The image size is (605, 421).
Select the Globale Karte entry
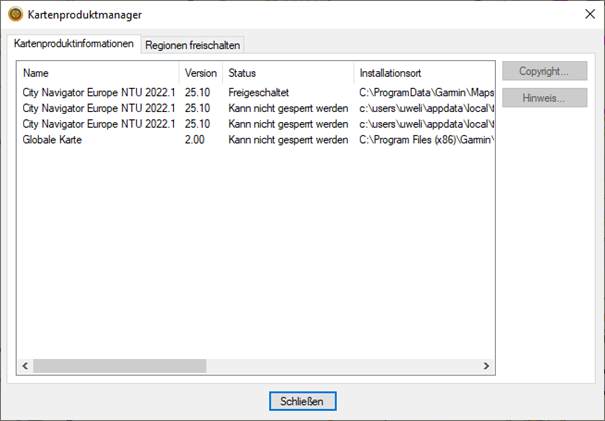tap(53, 138)
